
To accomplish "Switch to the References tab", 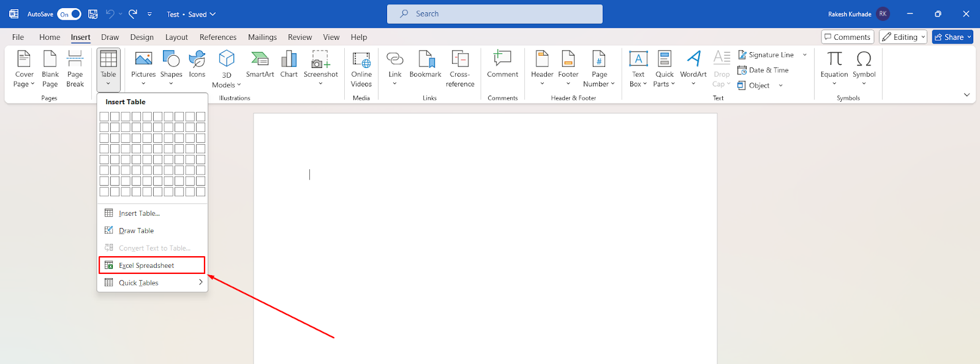I will point(218,37).
